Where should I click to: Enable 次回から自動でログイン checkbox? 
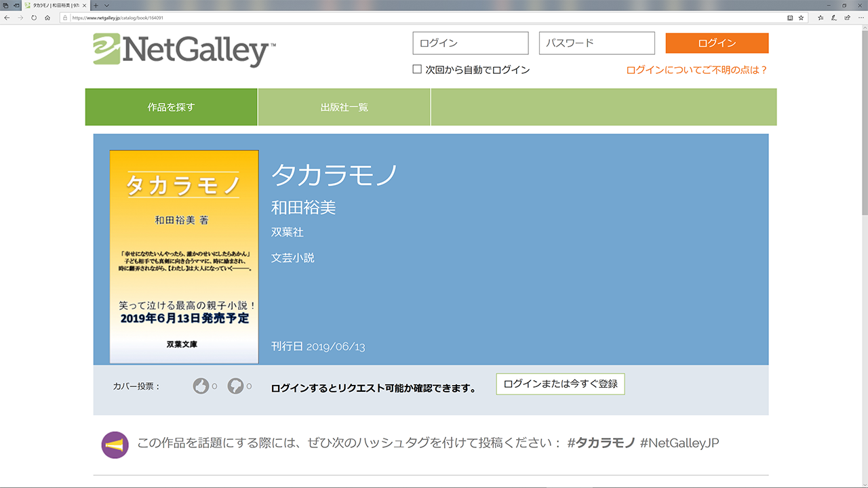click(x=417, y=69)
